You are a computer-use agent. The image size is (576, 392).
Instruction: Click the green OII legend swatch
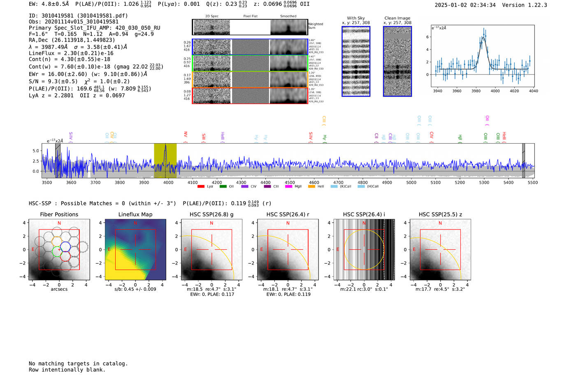coord(223,186)
